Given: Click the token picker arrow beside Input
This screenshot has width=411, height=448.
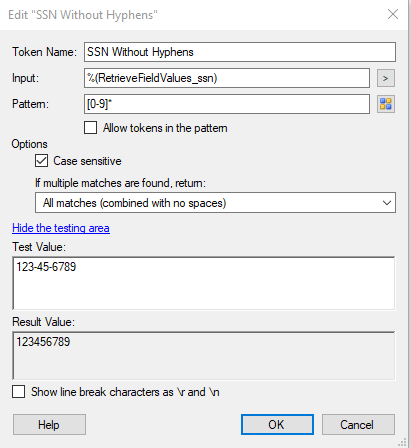Looking at the screenshot, I should tap(386, 78).
